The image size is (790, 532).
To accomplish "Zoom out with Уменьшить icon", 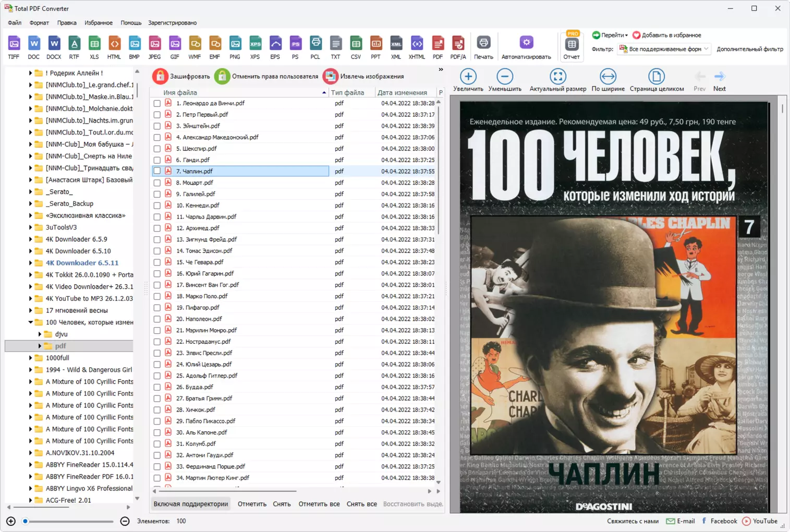I will coord(505,80).
